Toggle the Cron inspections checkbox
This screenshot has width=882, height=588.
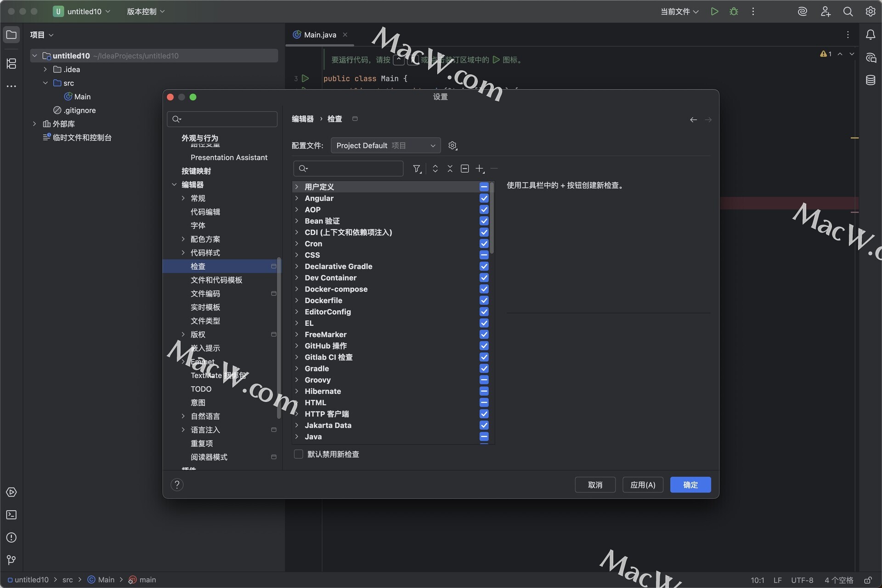coord(484,244)
